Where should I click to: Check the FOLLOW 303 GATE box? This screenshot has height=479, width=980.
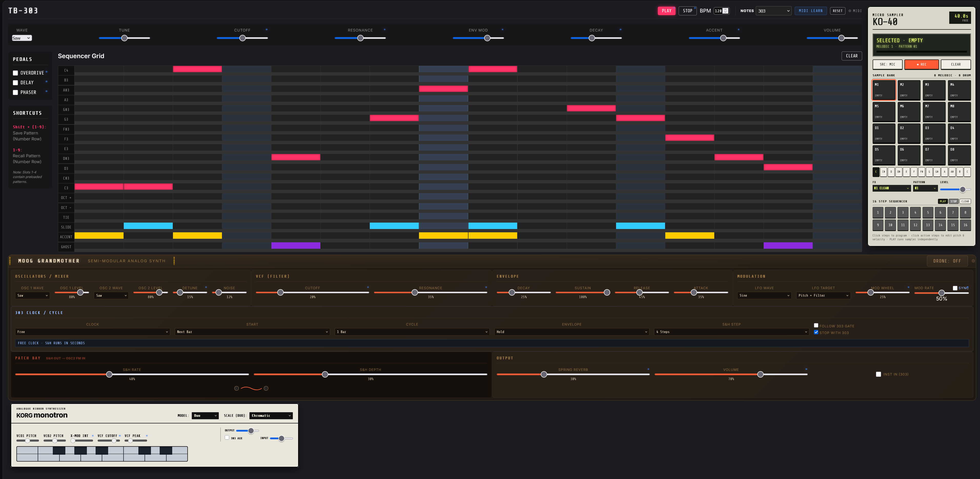click(816, 325)
